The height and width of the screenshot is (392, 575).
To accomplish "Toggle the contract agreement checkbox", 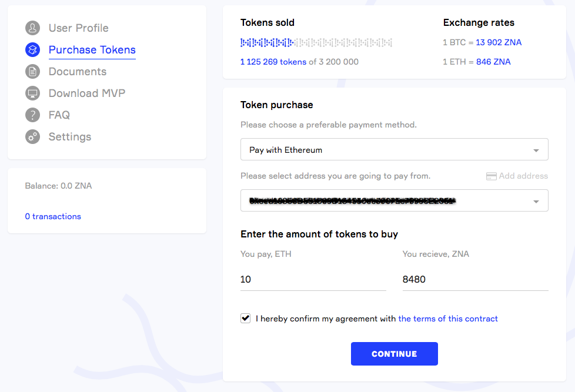I will (x=246, y=318).
